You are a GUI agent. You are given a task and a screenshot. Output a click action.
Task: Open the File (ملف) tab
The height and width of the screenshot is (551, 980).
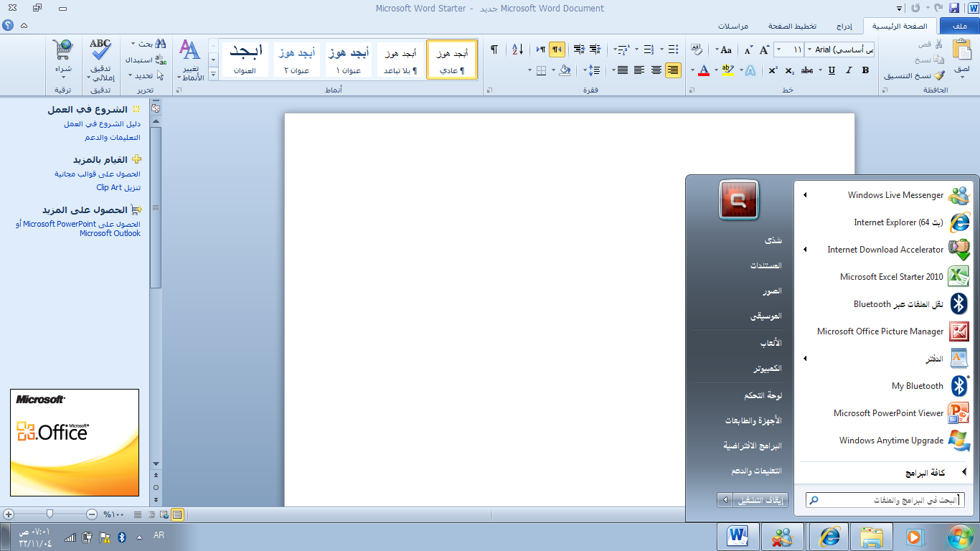point(959,26)
